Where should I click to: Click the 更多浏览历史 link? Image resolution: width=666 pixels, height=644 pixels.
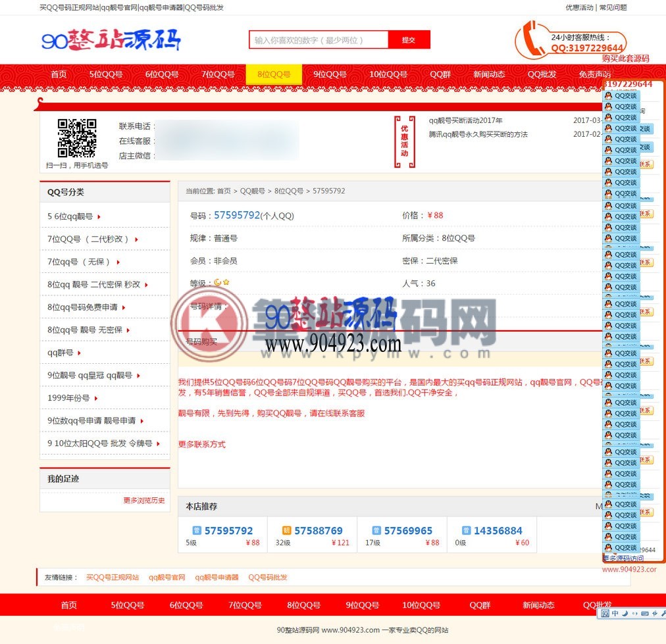click(144, 501)
